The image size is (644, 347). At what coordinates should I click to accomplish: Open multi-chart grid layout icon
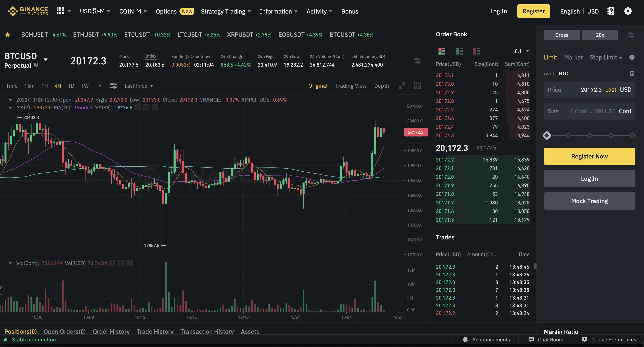coord(417,86)
